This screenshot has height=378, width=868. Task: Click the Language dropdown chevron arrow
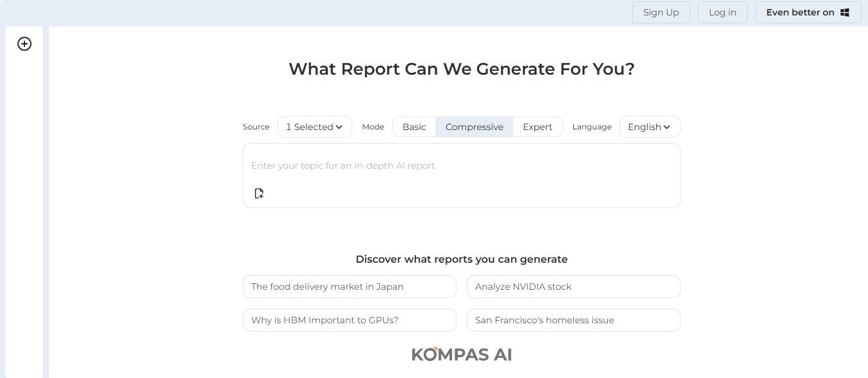pos(666,128)
